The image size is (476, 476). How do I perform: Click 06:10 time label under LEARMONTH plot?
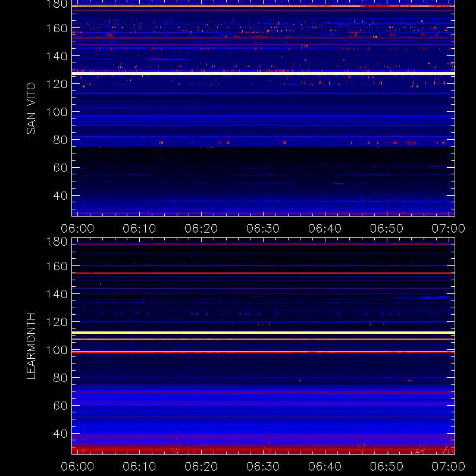[139, 466]
